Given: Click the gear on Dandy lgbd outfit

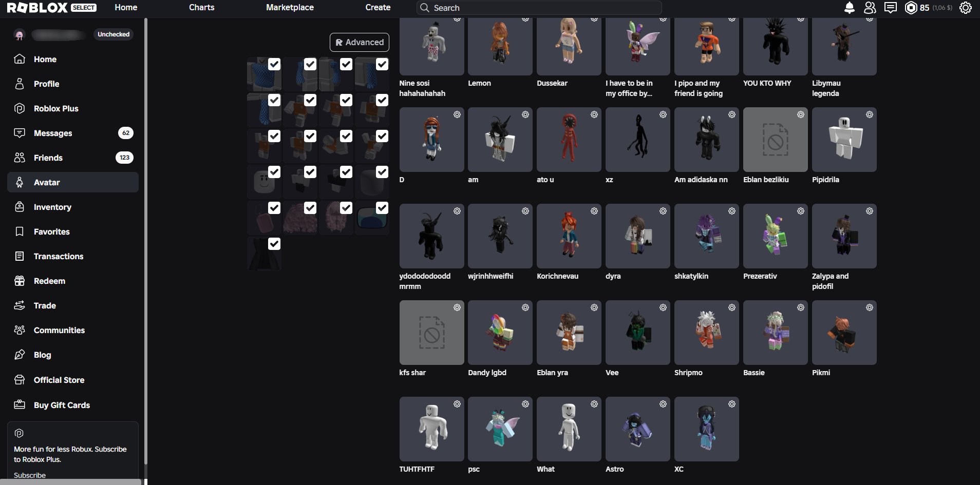Looking at the screenshot, I should click(x=525, y=307).
